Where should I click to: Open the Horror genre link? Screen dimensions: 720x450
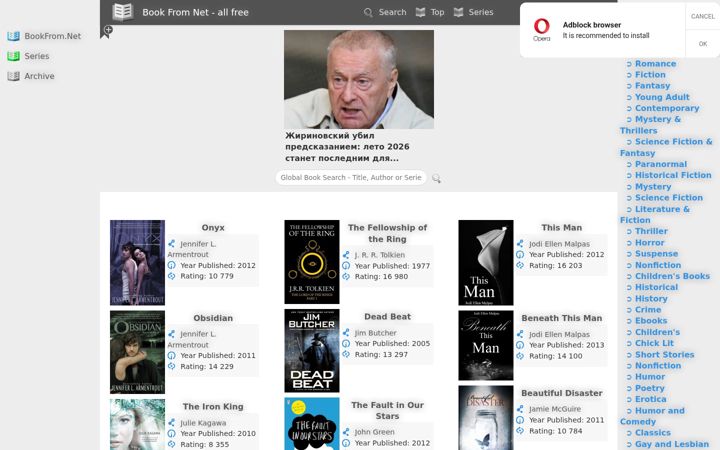tap(649, 243)
